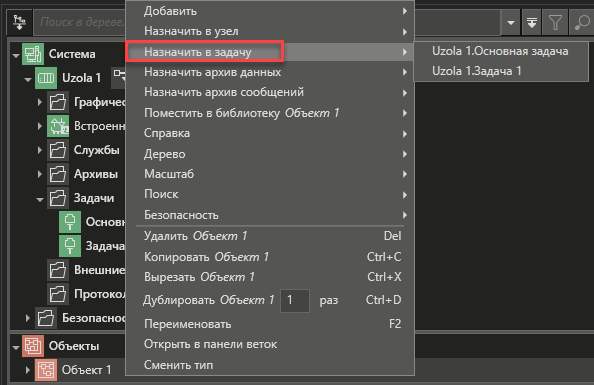Open the Поиск submenu
Screen dimensions: 594x385
270,194
